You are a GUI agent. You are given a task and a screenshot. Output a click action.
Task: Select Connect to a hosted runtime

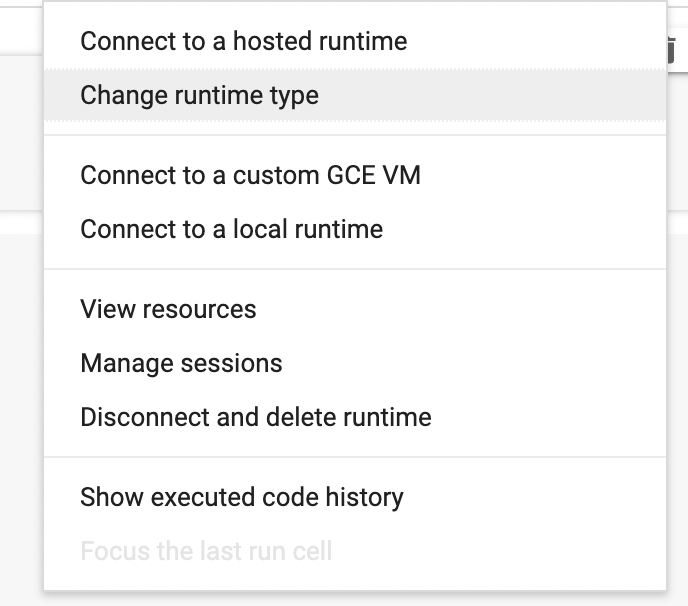(243, 42)
